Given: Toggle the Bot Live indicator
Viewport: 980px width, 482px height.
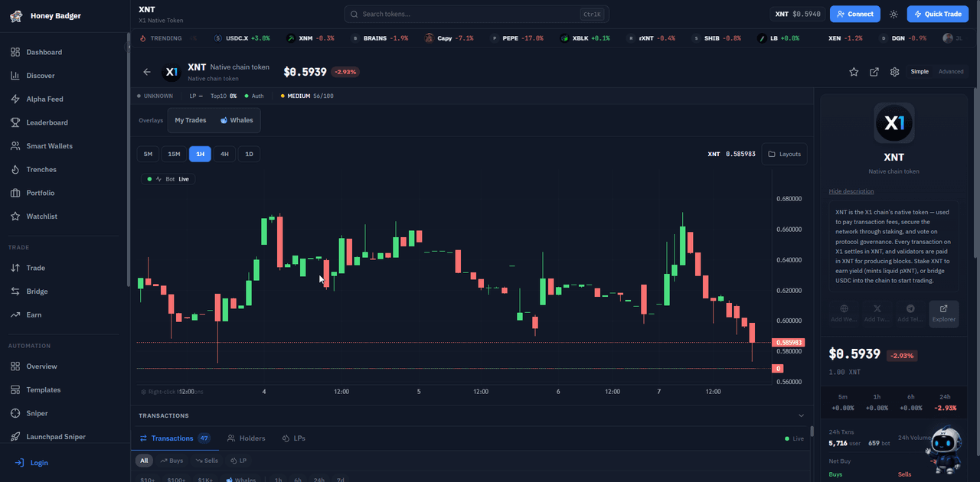Looking at the screenshot, I should [x=168, y=179].
